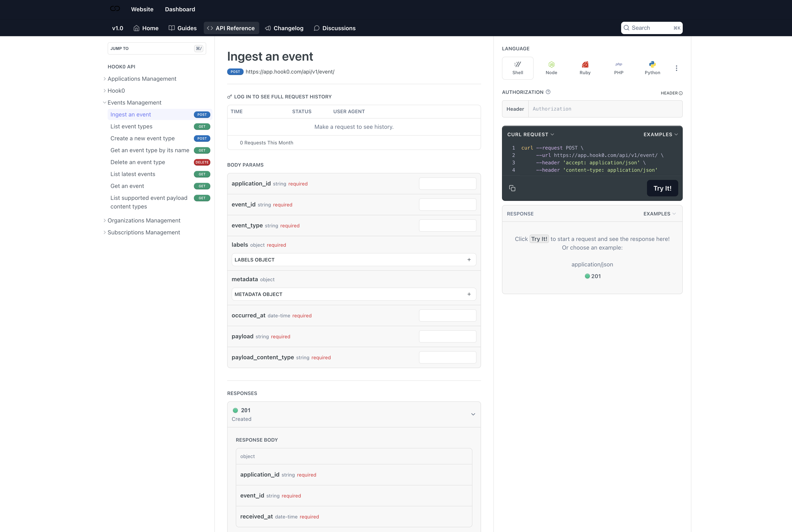Add a METADATA OBJECT plus icon

(469, 295)
